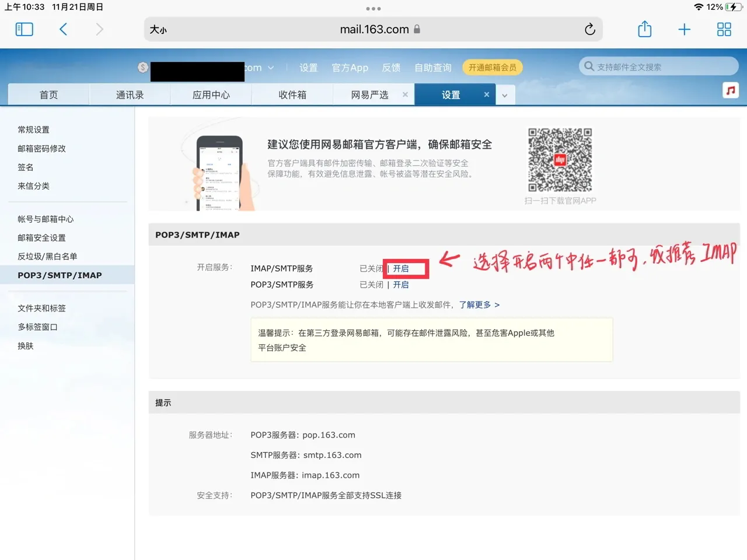Toggle the Safari sidebar icon
747x560 pixels.
(24, 29)
